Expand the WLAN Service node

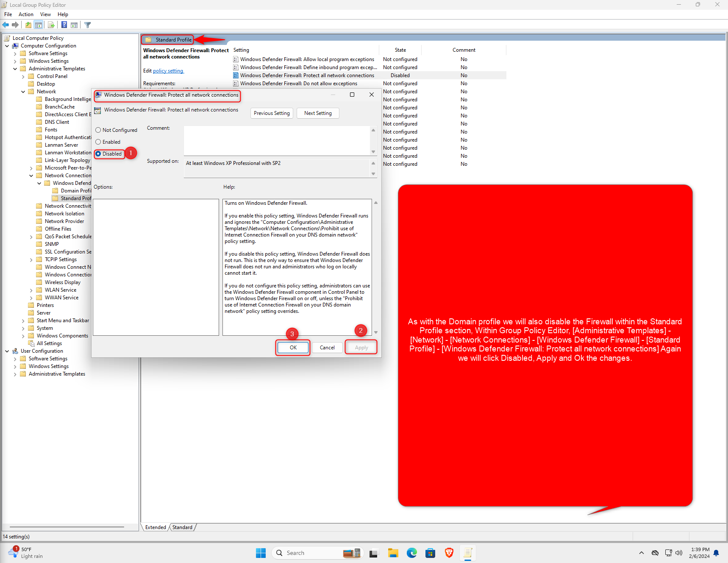(x=31, y=290)
